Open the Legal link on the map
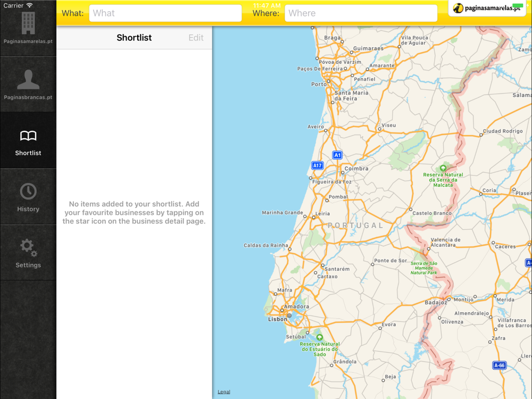532x399 pixels. 223,392
